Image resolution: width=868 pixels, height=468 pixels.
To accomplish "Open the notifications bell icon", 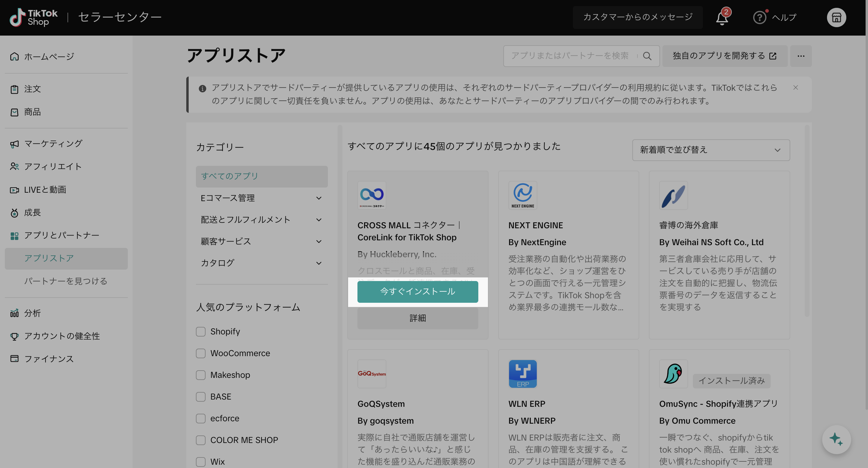I will click(722, 17).
